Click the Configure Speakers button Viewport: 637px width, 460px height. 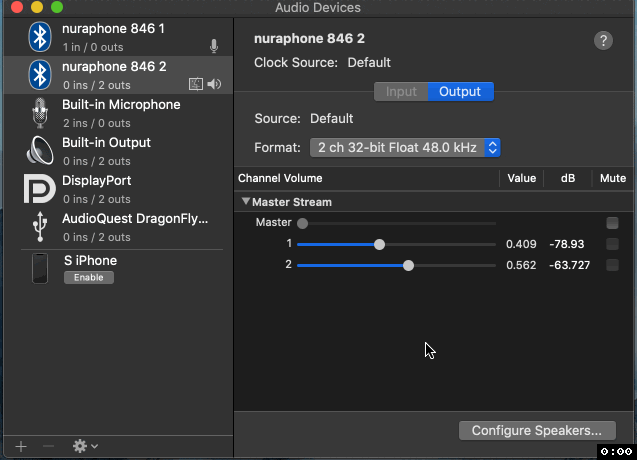tap(537, 430)
